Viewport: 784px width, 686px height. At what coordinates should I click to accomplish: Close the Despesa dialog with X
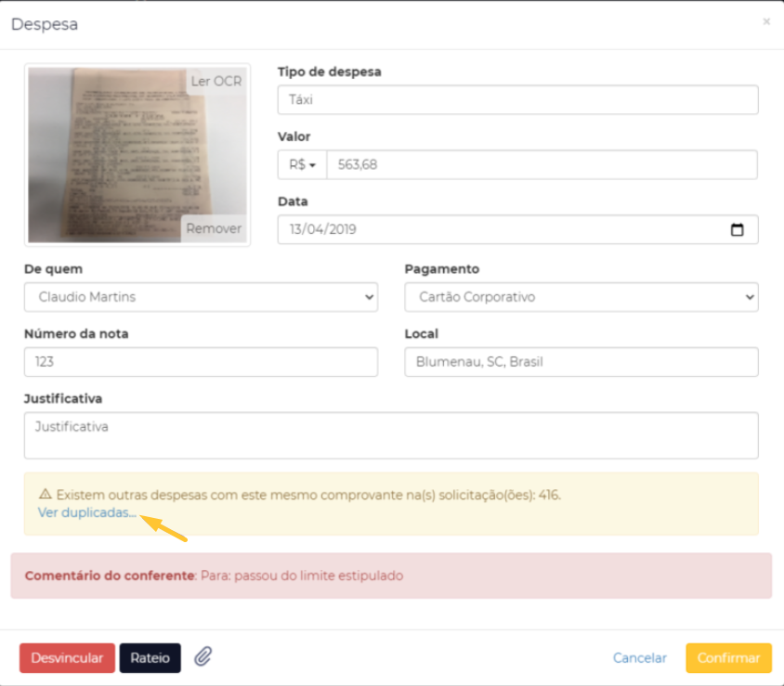point(766,21)
